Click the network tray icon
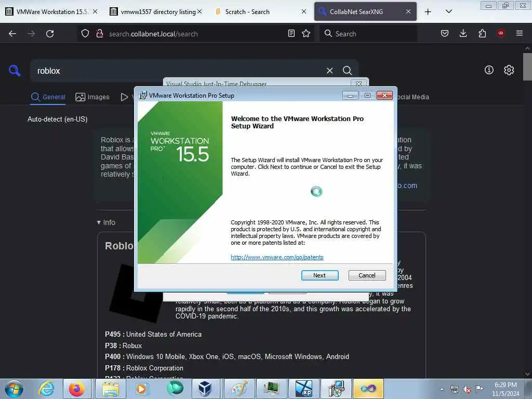This screenshot has height=399, width=532. pyautogui.click(x=454, y=389)
